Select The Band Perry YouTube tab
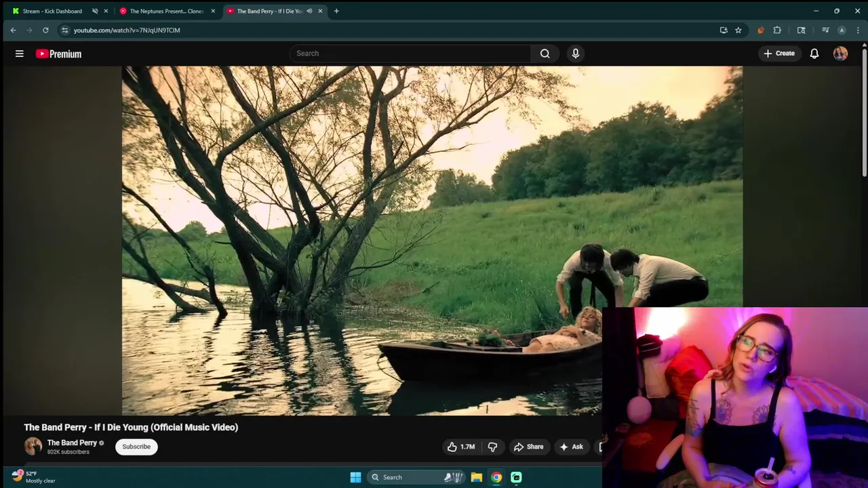Screen dimensions: 868x488 (269, 11)
